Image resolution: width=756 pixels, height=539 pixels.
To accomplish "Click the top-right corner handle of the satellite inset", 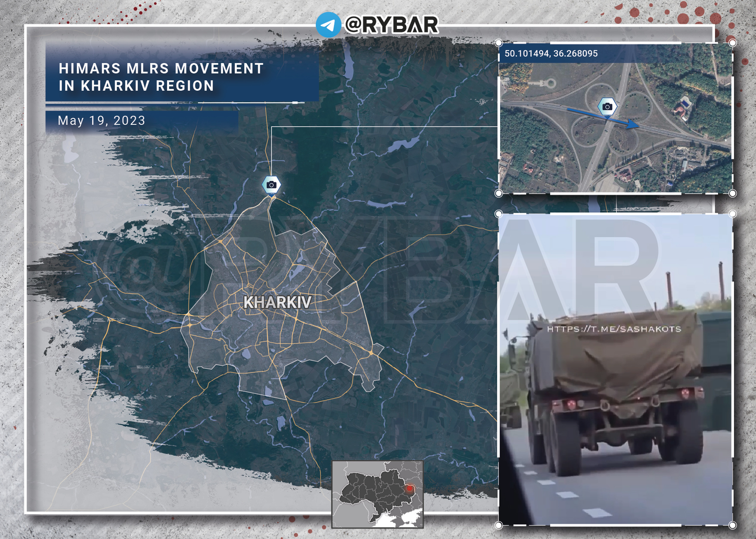I will [732, 43].
